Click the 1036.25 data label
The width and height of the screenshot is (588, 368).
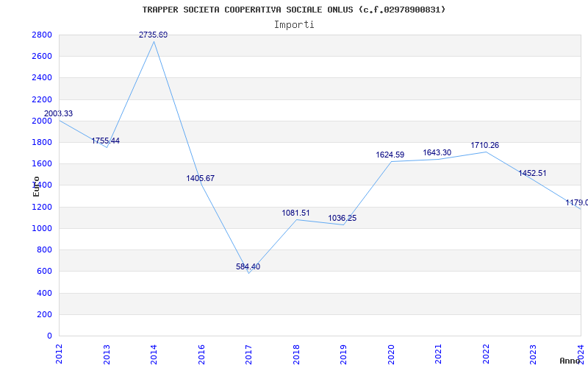tap(343, 218)
